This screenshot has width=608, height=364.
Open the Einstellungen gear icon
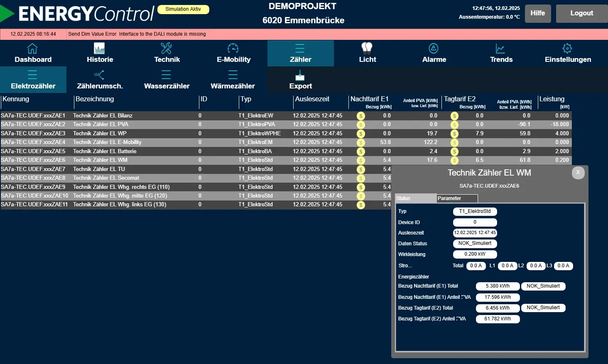point(567,49)
